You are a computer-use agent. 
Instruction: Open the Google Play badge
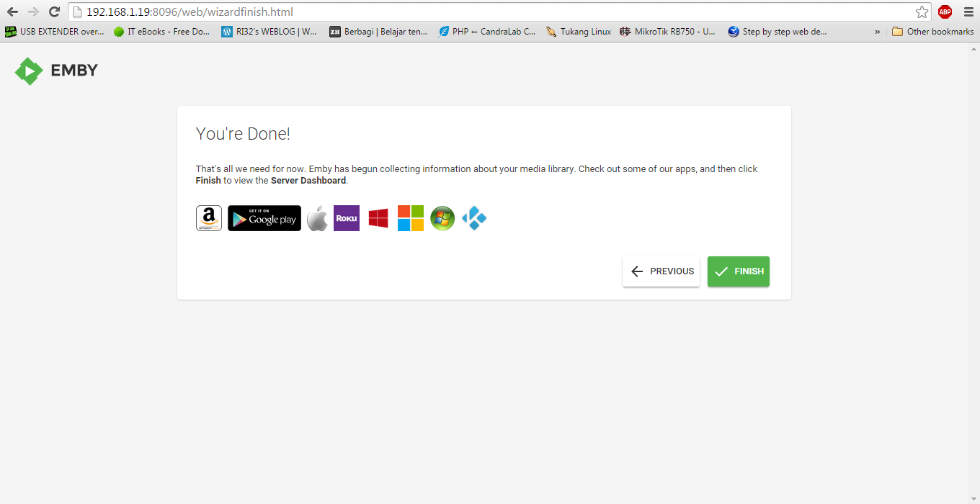tap(264, 218)
